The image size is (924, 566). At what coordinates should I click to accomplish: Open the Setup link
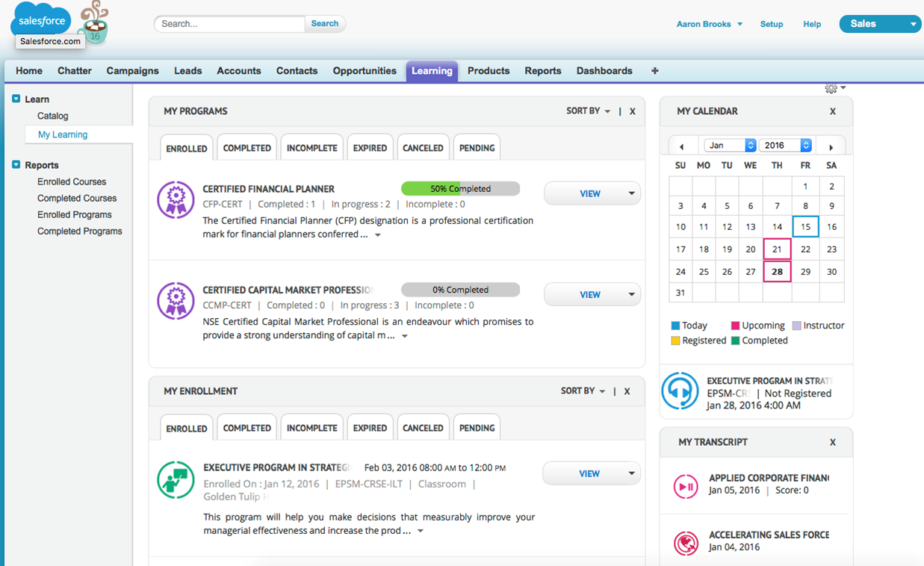click(772, 24)
